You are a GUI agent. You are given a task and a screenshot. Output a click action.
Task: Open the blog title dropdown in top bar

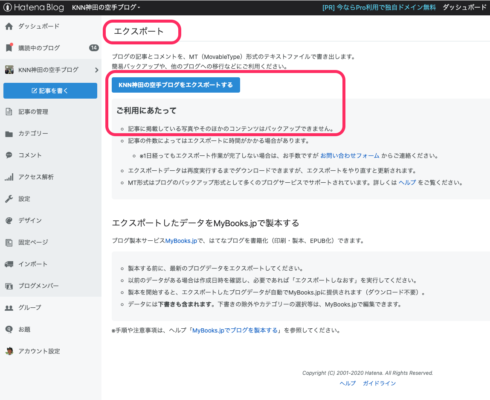[x=106, y=7]
